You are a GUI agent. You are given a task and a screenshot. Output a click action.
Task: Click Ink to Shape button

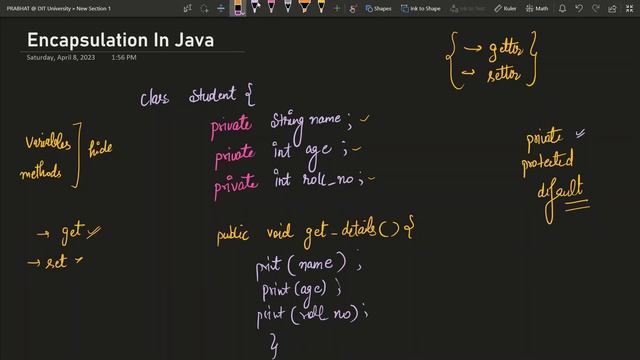click(421, 8)
